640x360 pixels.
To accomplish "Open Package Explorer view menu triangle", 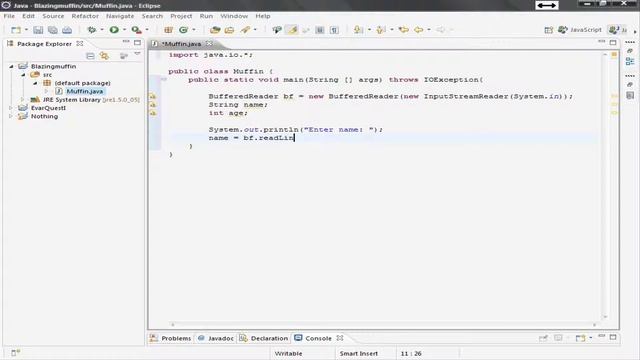I will (x=137, y=54).
